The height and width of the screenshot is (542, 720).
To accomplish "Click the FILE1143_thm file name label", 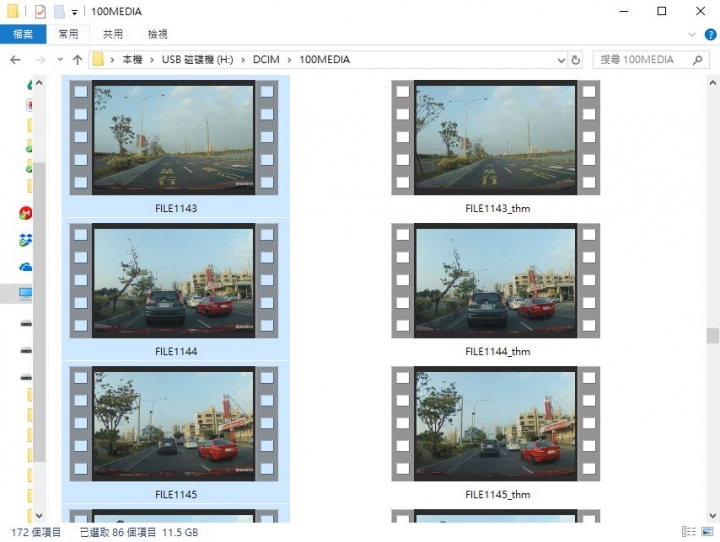I will [498, 209].
